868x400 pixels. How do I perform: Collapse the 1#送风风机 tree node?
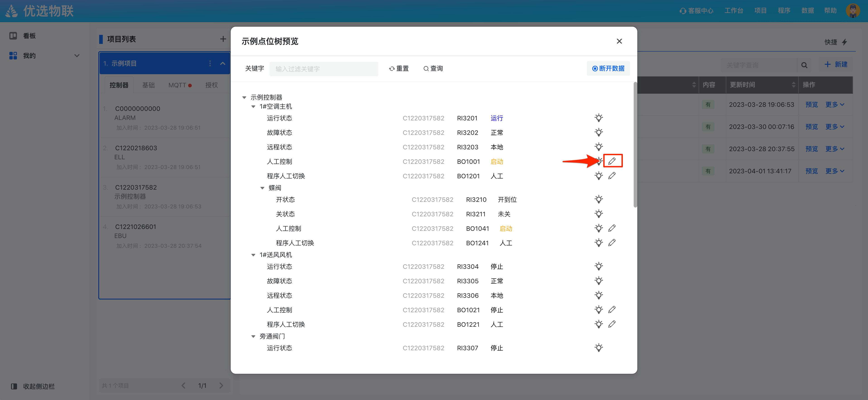pyautogui.click(x=253, y=255)
